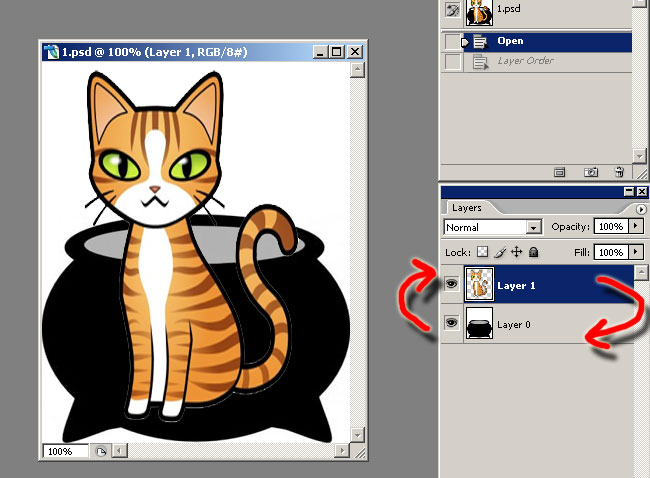The width and height of the screenshot is (650, 478).
Task: Click the lock position move icon
Action: 517,252
